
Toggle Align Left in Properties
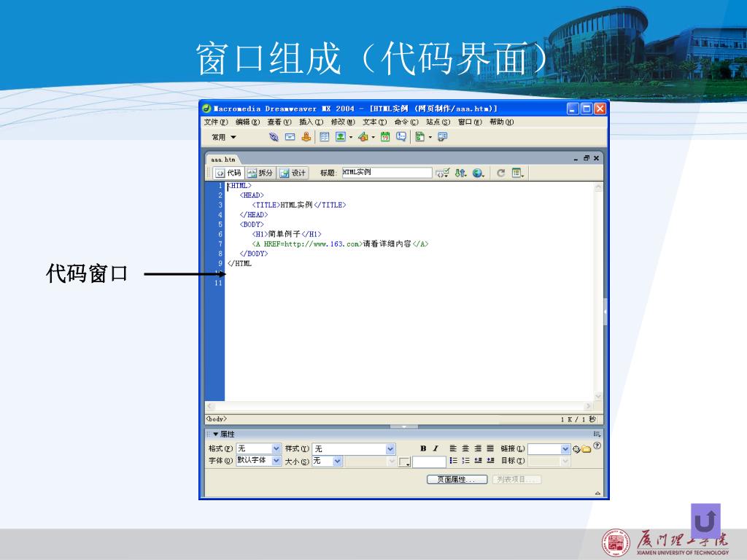pyautogui.click(x=453, y=448)
